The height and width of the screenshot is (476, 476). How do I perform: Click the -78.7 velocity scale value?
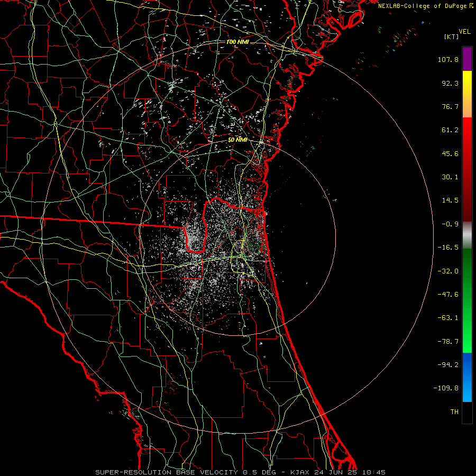(448, 342)
